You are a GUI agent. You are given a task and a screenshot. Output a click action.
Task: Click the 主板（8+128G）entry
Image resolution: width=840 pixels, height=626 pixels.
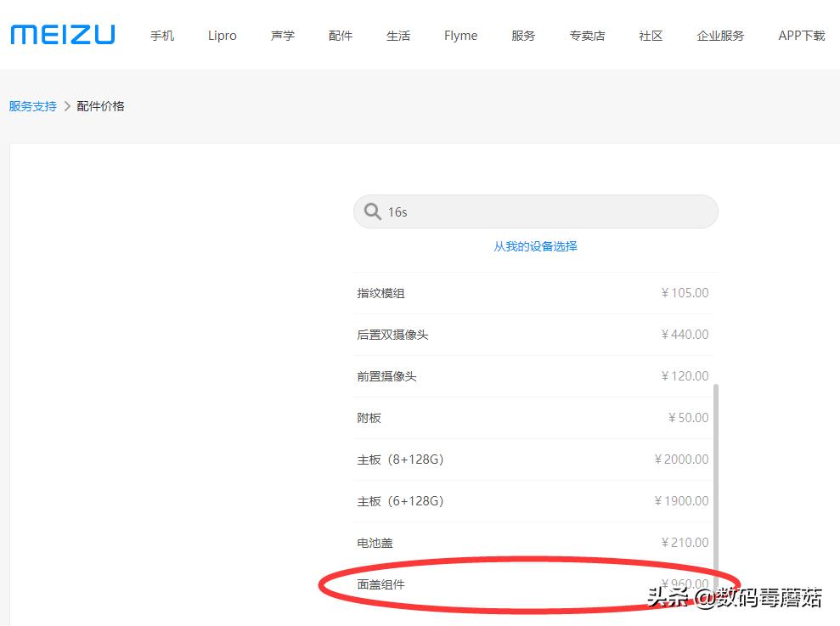[535, 459]
